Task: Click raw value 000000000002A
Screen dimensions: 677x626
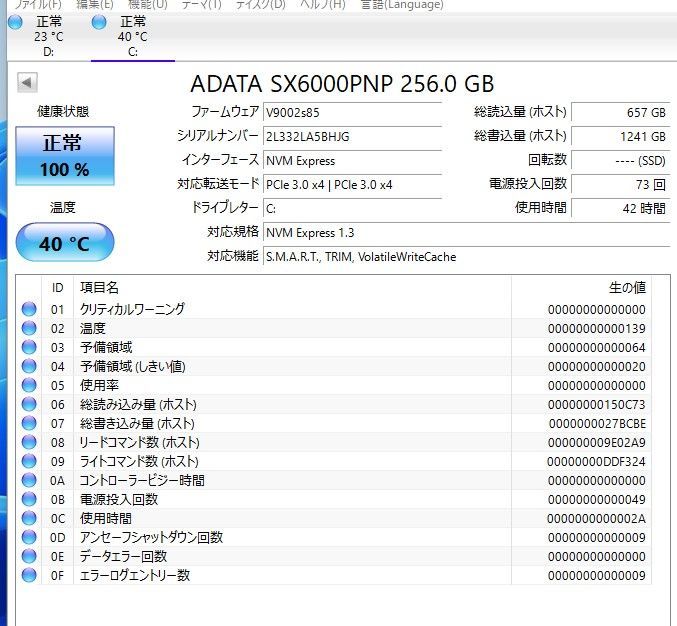Action: (x=597, y=519)
